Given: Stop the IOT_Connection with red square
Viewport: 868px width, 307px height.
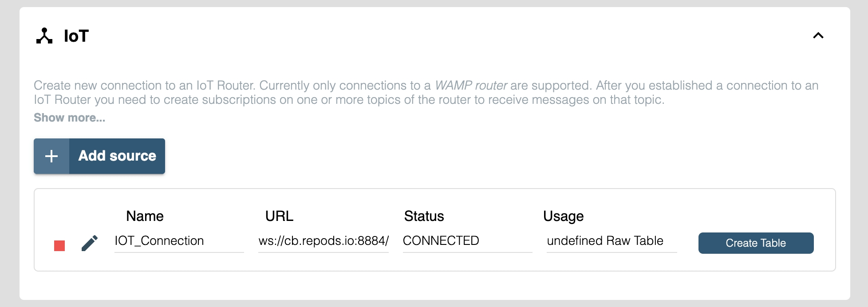Looking at the screenshot, I should pos(59,246).
